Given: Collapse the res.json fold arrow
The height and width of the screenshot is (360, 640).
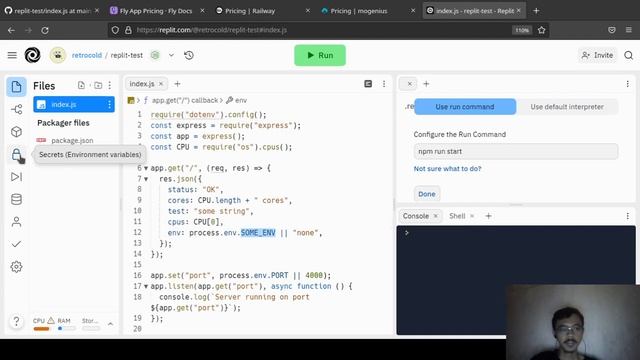Looking at the screenshot, I should [146, 179].
